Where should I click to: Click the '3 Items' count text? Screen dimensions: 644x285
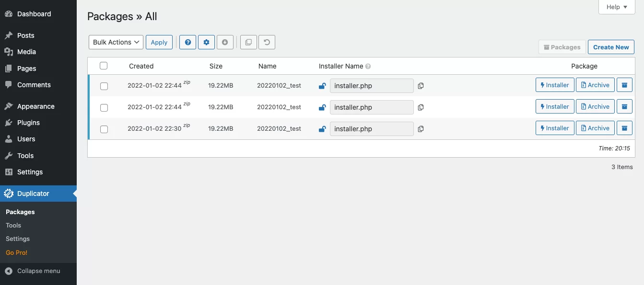622,167
